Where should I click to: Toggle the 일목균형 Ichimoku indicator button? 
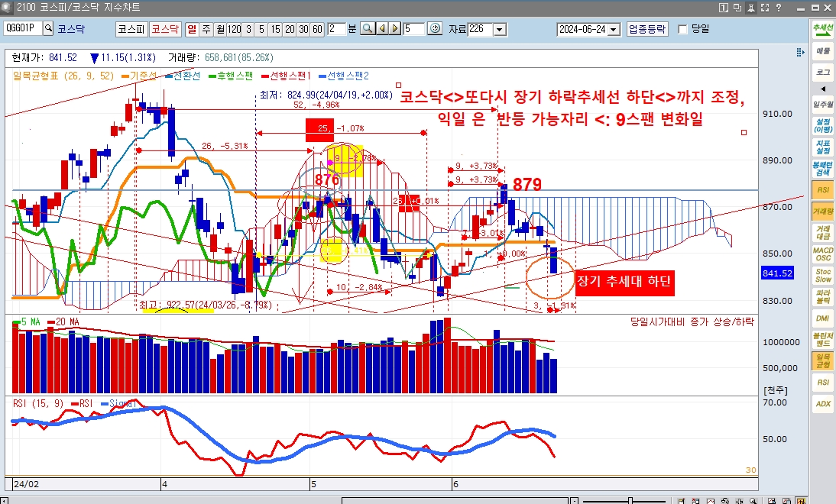[x=823, y=360]
